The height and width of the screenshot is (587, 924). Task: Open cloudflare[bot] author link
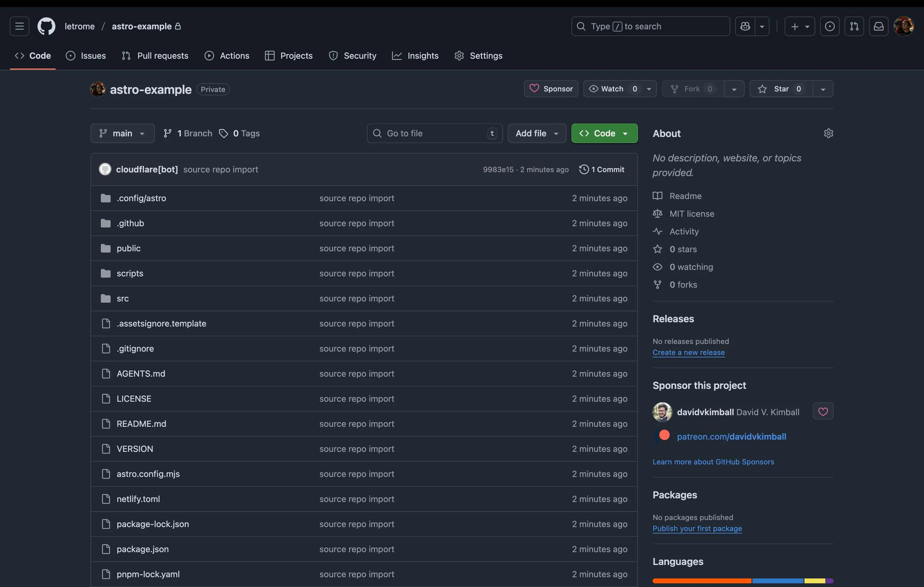coord(147,169)
